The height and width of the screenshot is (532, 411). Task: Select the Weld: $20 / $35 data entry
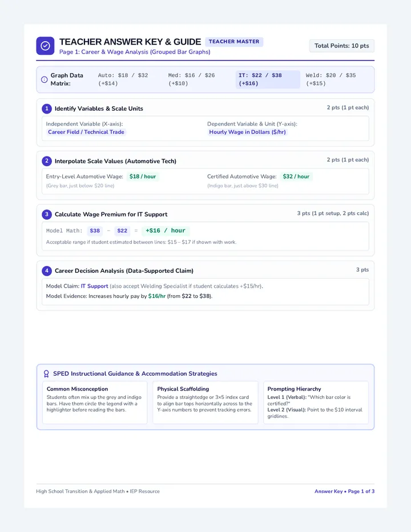point(331,79)
